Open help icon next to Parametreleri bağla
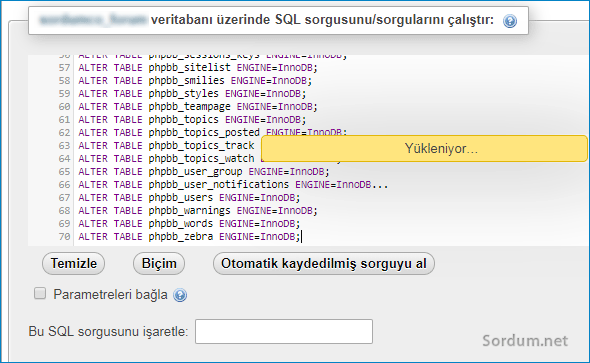Screen dimensions: 590x363 (180, 295)
